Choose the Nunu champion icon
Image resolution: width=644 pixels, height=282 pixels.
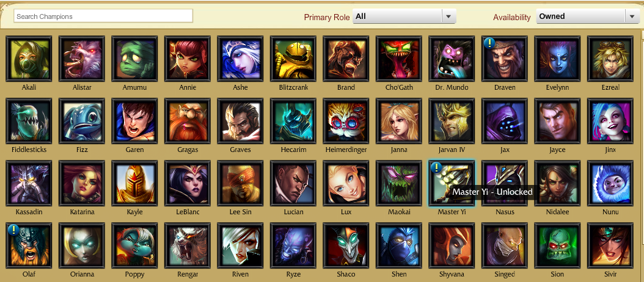click(x=610, y=184)
